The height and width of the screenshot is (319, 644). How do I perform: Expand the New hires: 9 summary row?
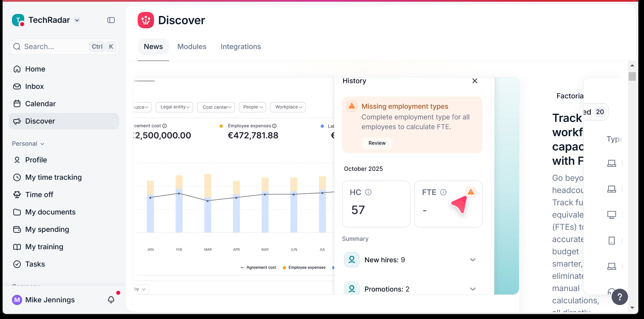coord(473,259)
